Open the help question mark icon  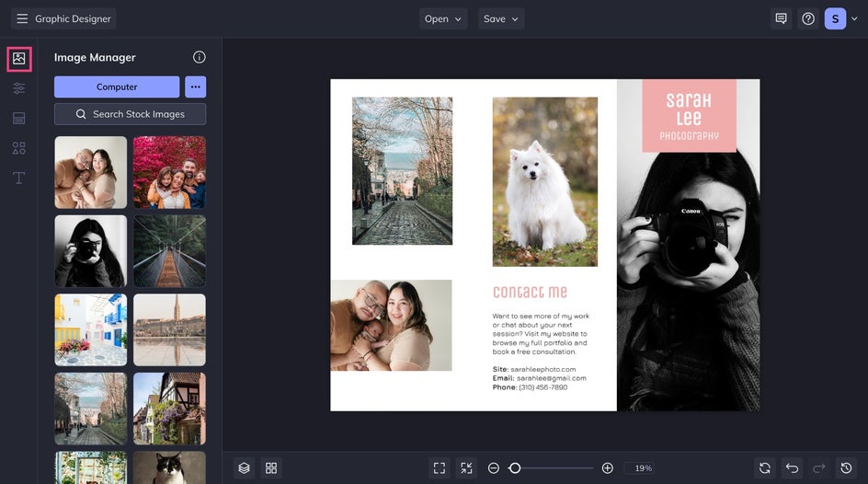(808, 18)
